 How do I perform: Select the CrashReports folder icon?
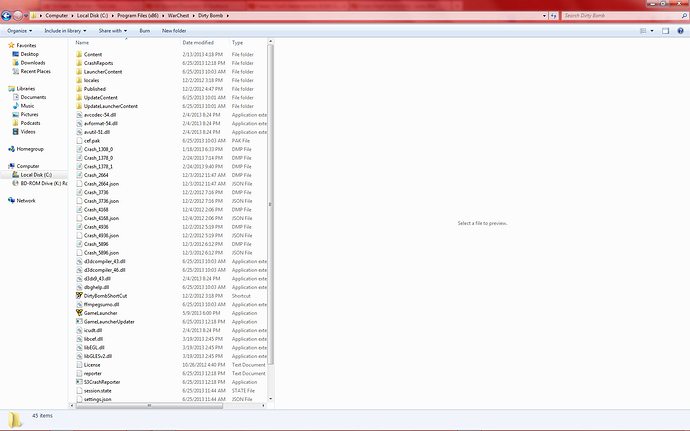point(79,63)
